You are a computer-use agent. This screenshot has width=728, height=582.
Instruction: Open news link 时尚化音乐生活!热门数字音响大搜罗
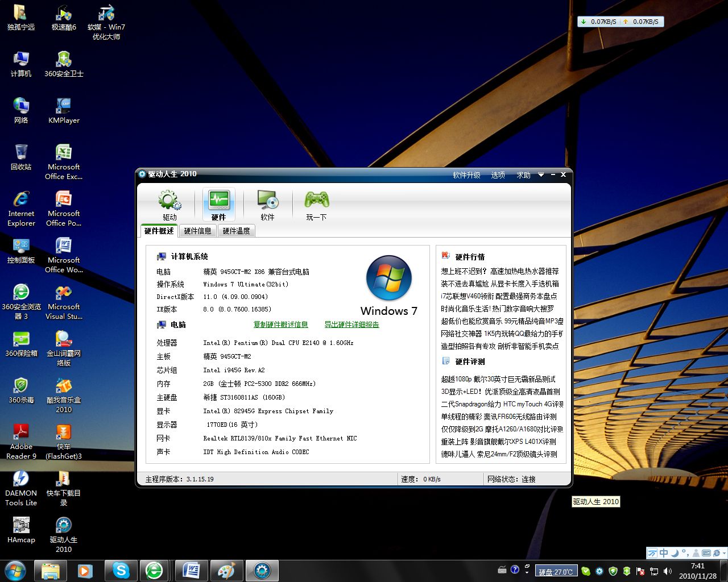pyautogui.click(x=497, y=309)
